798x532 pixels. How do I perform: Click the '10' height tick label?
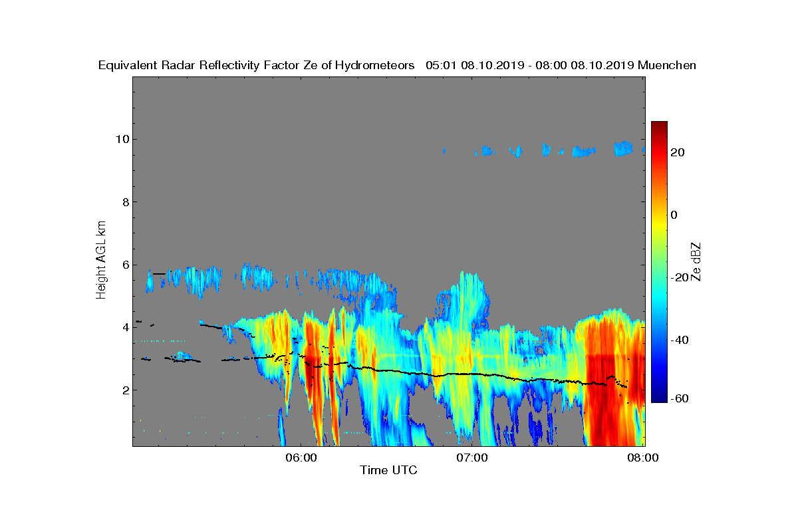tap(122, 139)
